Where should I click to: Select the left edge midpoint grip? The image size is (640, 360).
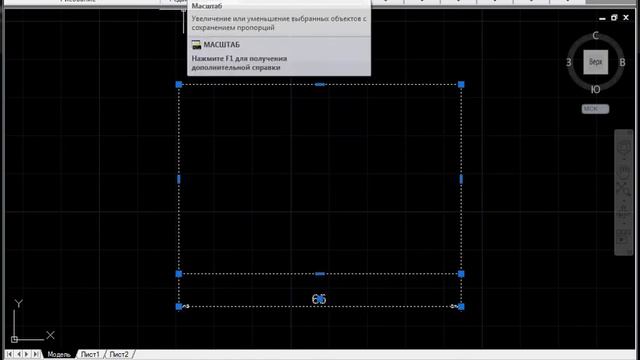pos(179,179)
